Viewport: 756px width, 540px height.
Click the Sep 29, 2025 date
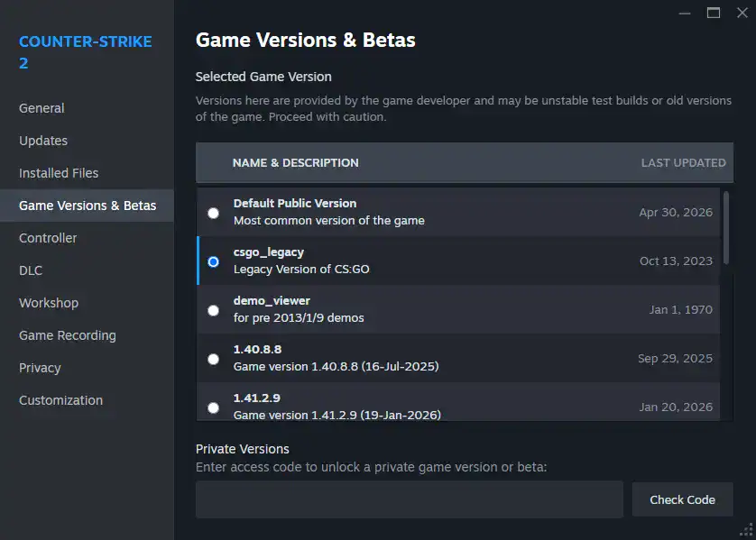click(x=675, y=359)
